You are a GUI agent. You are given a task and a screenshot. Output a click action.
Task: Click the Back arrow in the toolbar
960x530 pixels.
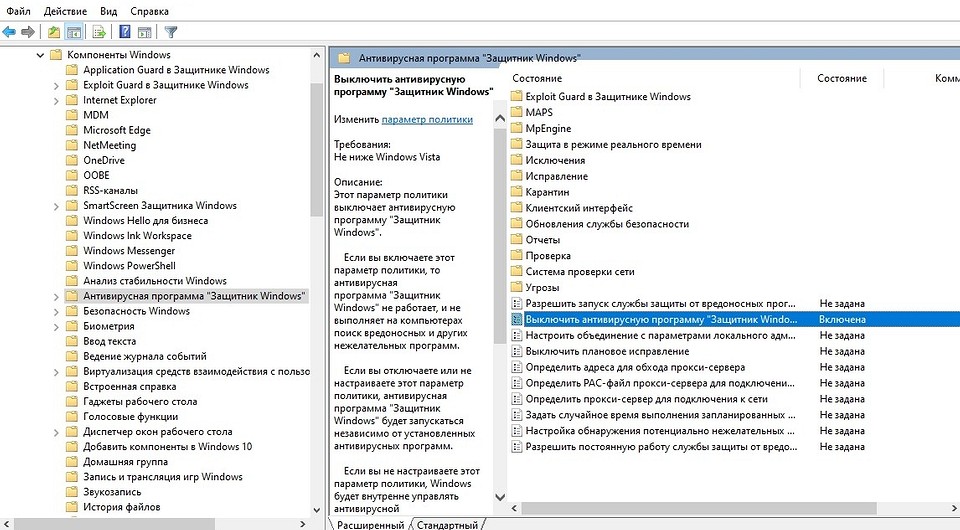click(10, 32)
